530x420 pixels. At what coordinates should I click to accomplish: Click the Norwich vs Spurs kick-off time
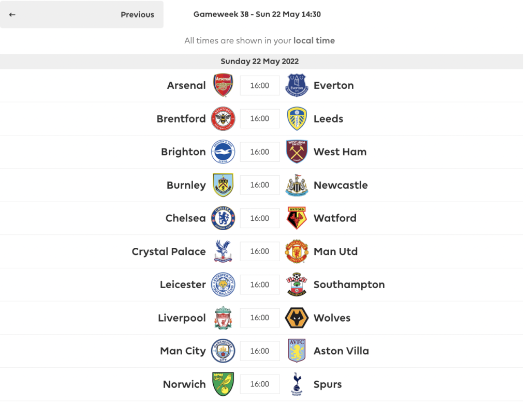click(259, 384)
